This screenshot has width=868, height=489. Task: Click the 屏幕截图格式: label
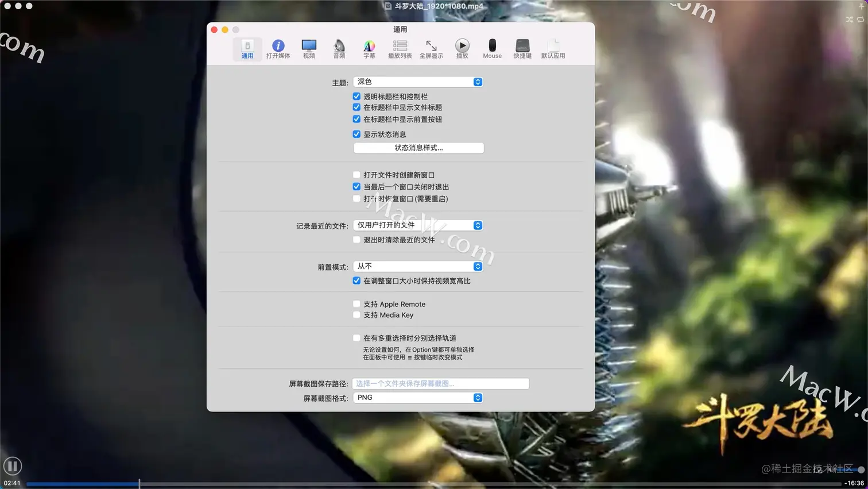pos(325,398)
